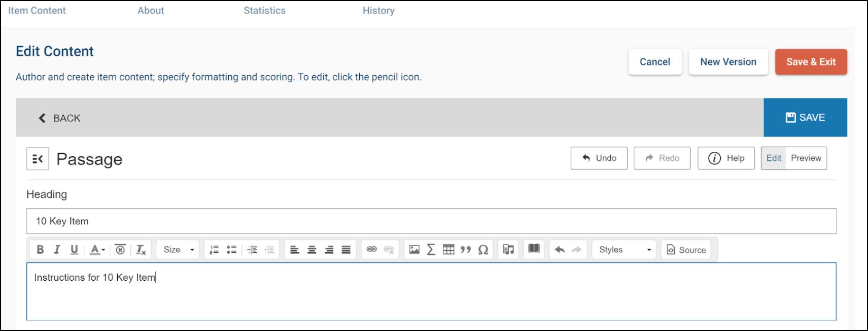
Task: Center align the passage text
Action: [x=312, y=249]
